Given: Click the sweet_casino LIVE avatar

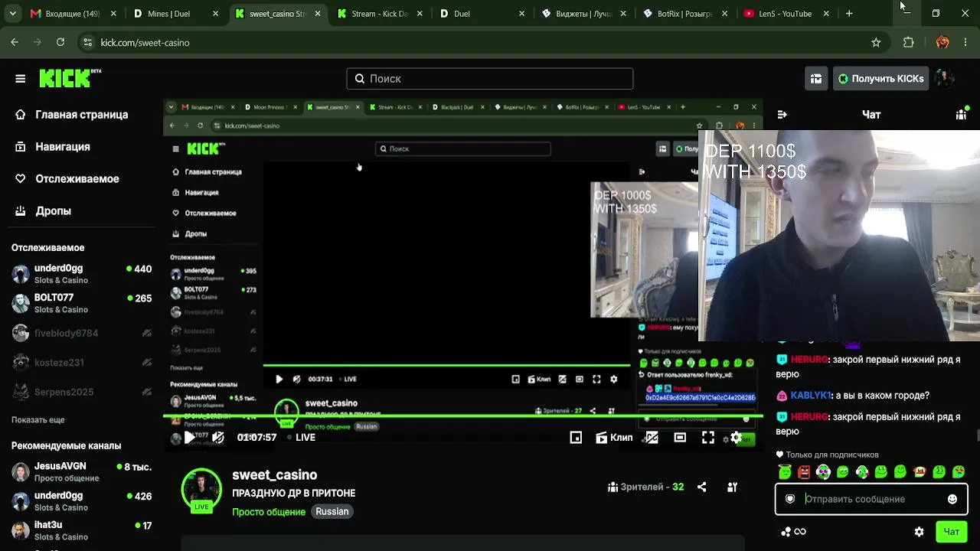Looking at the screenshot, I should (201, 490).
